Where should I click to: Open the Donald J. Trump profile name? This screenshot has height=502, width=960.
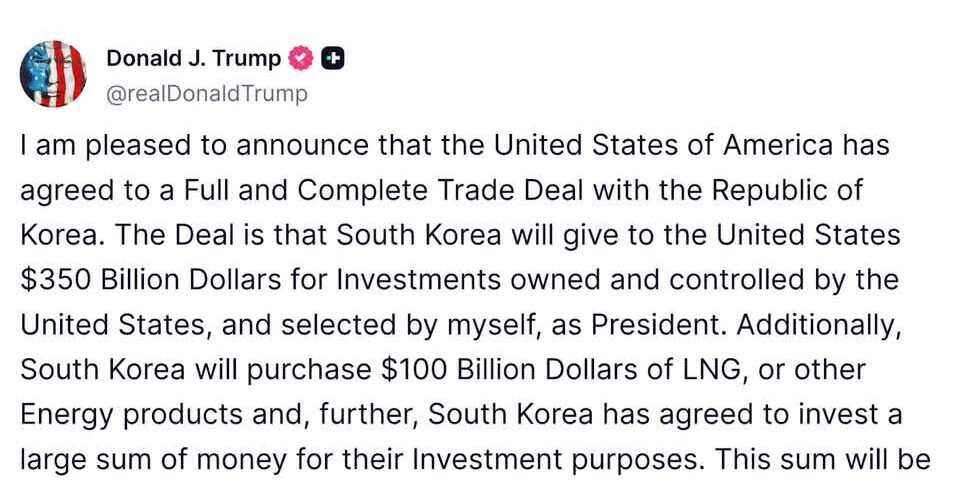point(193,59)
